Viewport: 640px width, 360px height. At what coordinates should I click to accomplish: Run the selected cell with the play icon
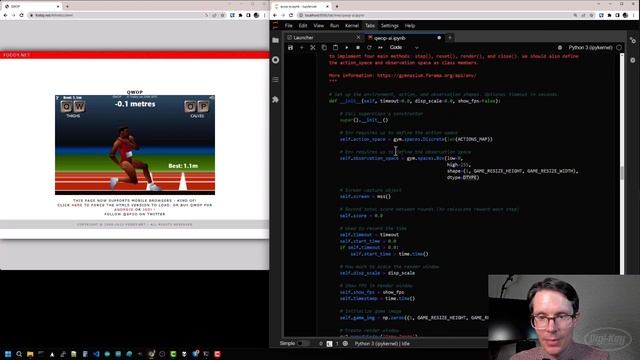point(347,47)
